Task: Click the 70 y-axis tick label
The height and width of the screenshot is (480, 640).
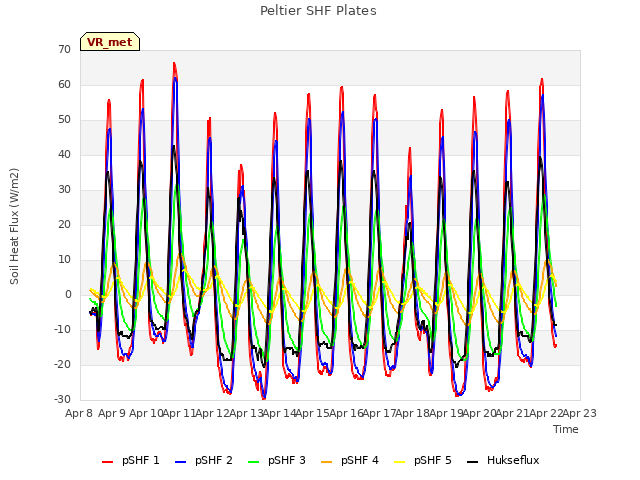Action: (x=64, y=49)
